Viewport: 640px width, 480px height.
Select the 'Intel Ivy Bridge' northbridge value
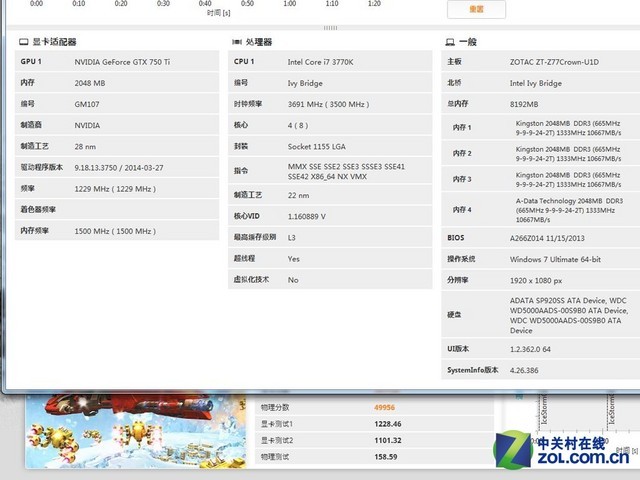click(x=536, y=83)
